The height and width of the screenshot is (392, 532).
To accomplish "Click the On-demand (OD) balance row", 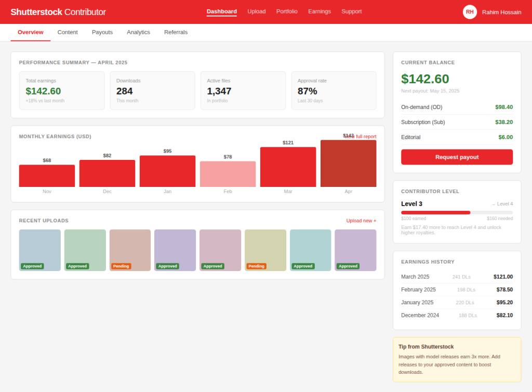I will point(457,107).
